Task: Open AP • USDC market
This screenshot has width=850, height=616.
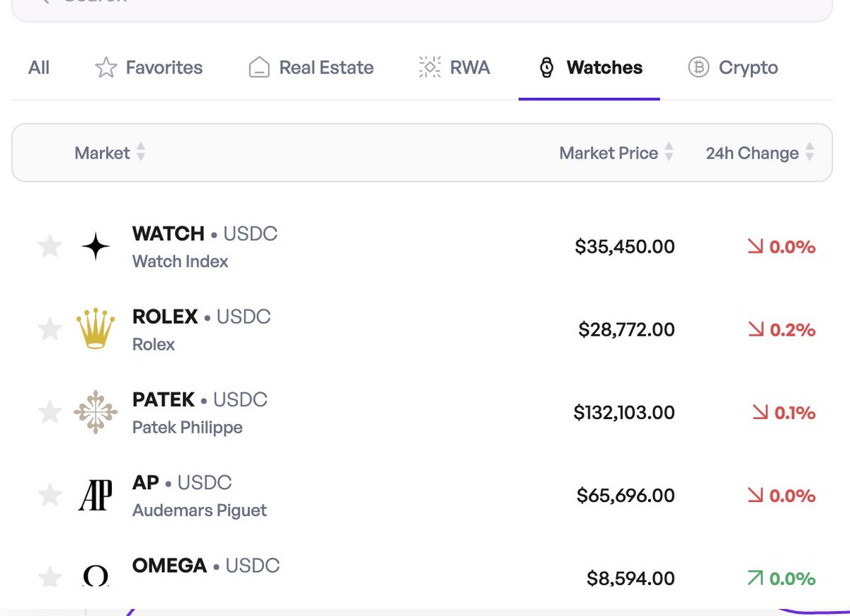Action: pos(182,483)
